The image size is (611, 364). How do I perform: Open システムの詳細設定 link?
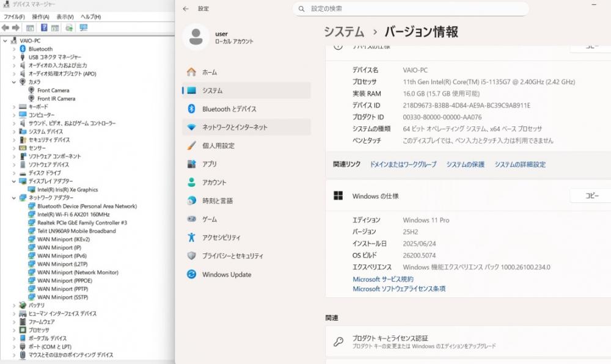[x=520, y=164]
